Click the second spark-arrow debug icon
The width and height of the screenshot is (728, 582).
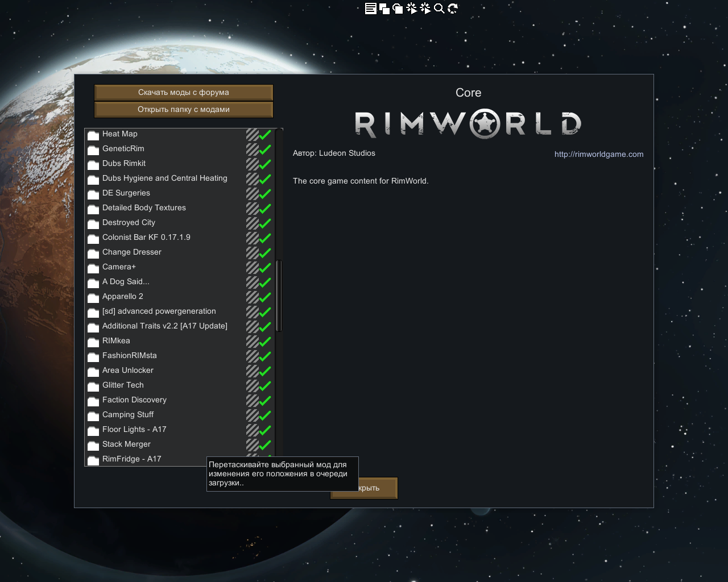pos(425,9)
